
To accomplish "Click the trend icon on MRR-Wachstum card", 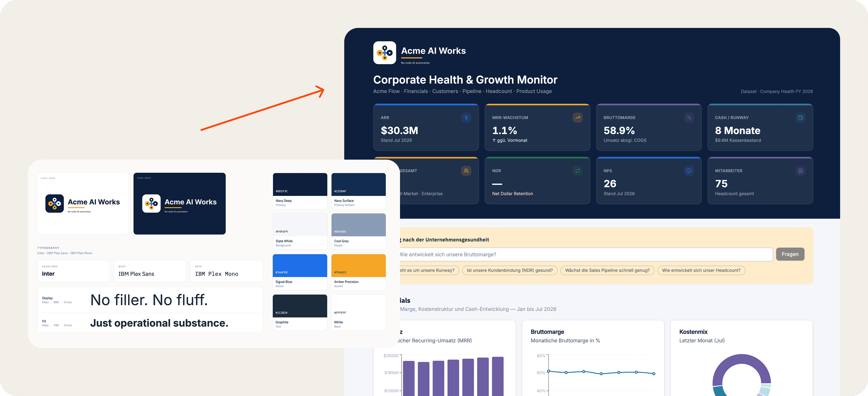I will [x=578, y=118].
